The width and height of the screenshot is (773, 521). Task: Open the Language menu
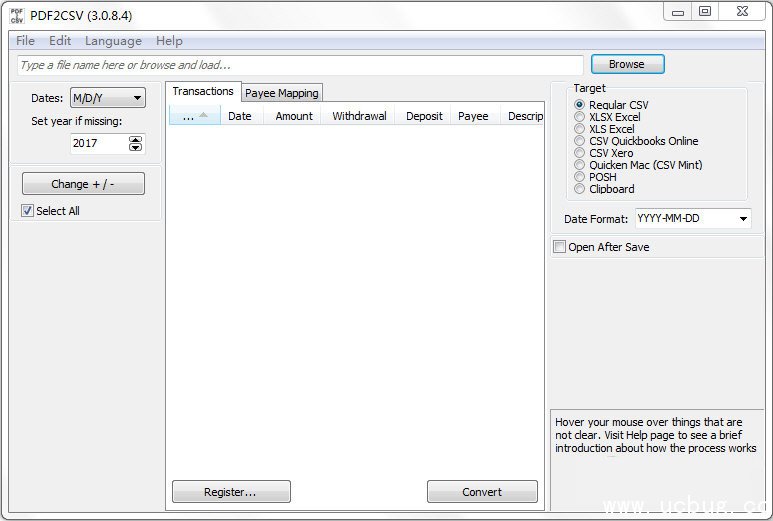(113, 41)
